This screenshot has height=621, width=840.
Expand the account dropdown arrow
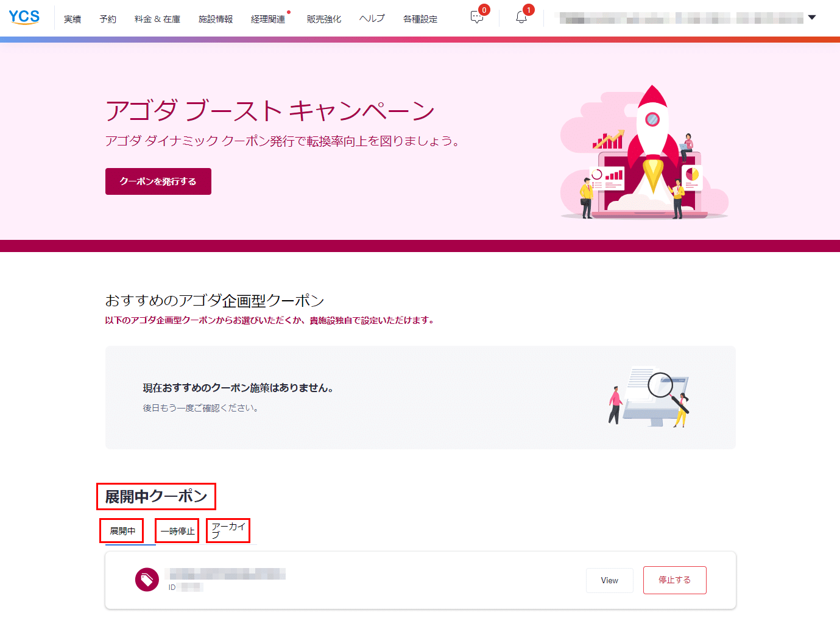pos(811,18)
